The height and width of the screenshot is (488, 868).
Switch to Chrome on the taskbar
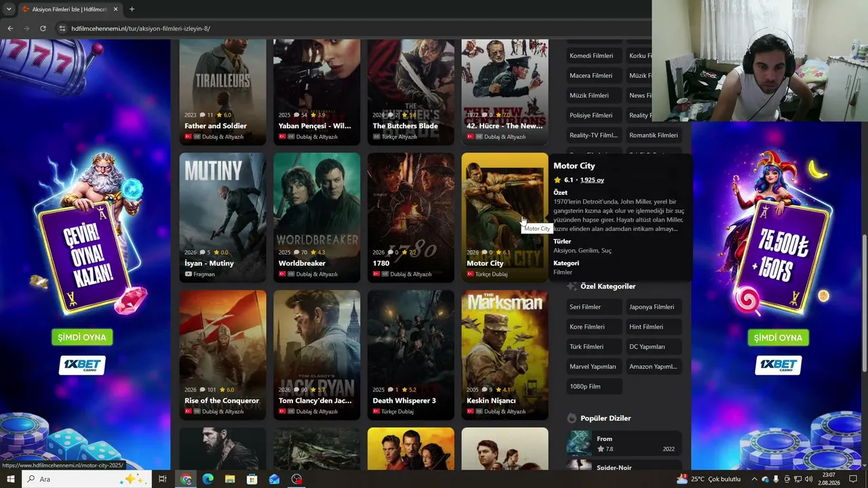point(186,479)
